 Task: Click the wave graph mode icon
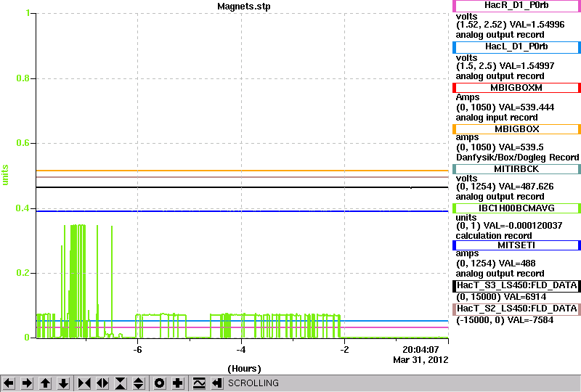click(199, 383)
